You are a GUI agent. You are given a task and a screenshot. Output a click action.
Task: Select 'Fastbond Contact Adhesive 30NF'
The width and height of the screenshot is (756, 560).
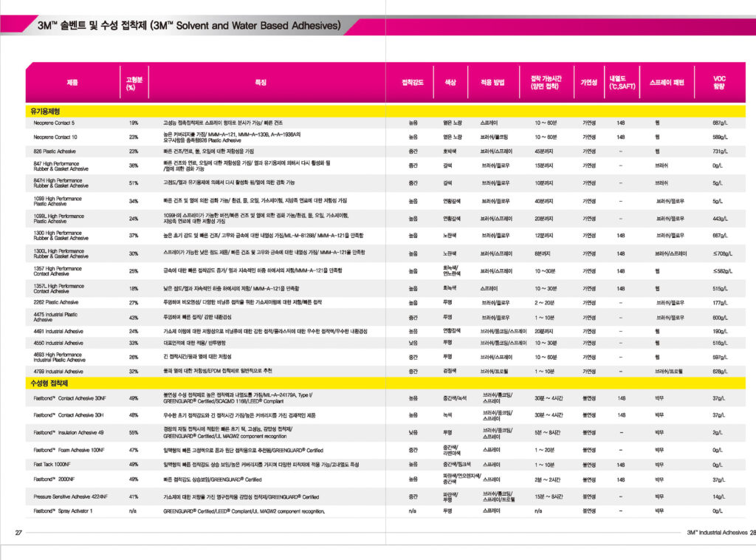tap(70, 398)
